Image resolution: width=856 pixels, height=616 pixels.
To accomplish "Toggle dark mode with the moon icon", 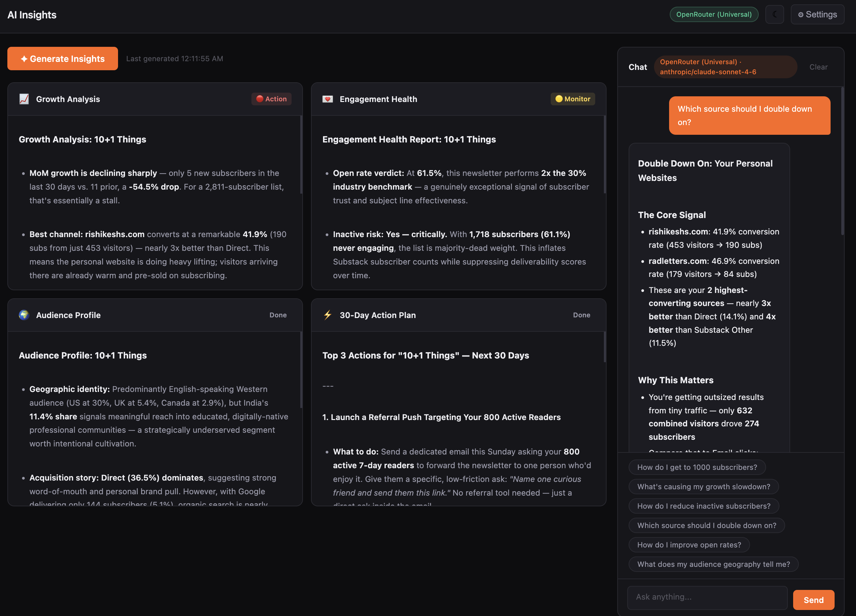I will click(774, 14).
